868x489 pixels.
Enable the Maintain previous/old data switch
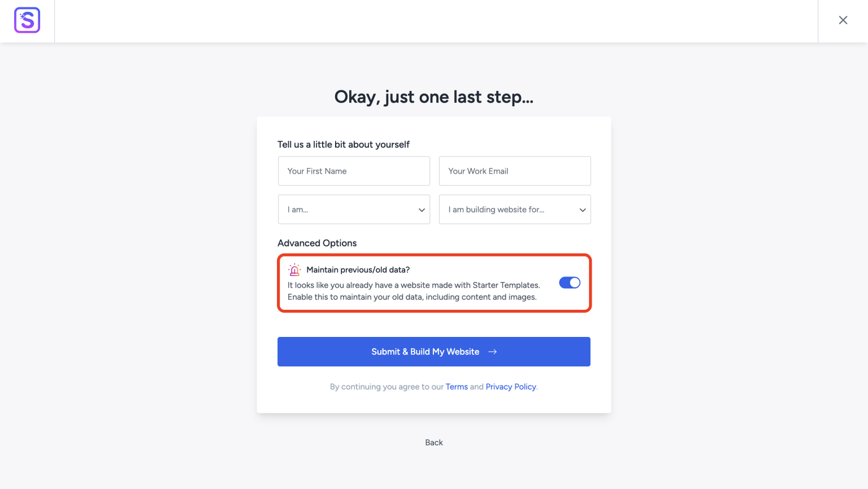coord(570,282)
